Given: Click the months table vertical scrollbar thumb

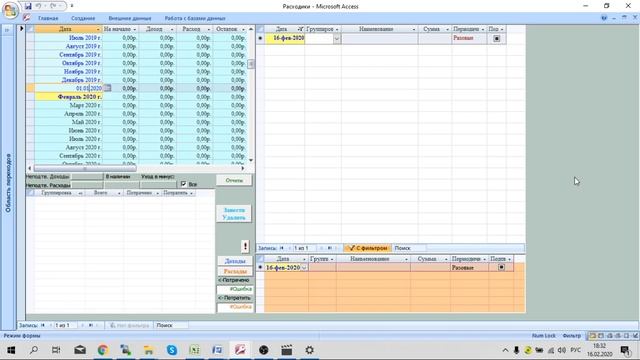Looking at the screenshot, I should coord(251,64).
